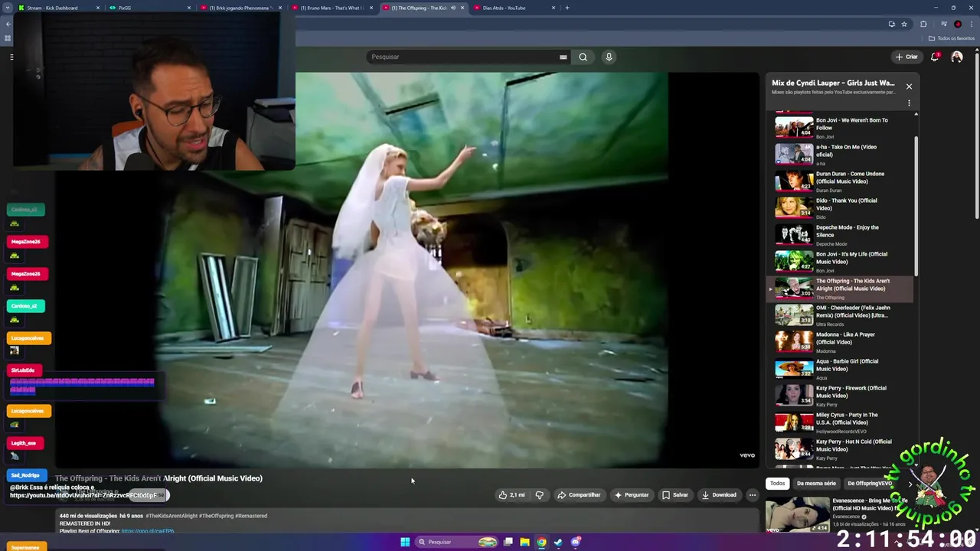
Task: Switch to Bruno Mars - That's What I Like tab
Action: (331, 8)
